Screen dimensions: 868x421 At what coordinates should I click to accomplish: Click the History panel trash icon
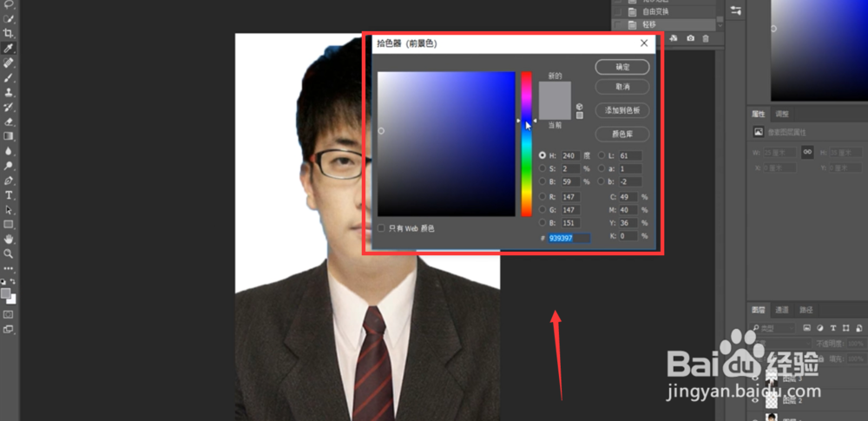tap(705, 38)
